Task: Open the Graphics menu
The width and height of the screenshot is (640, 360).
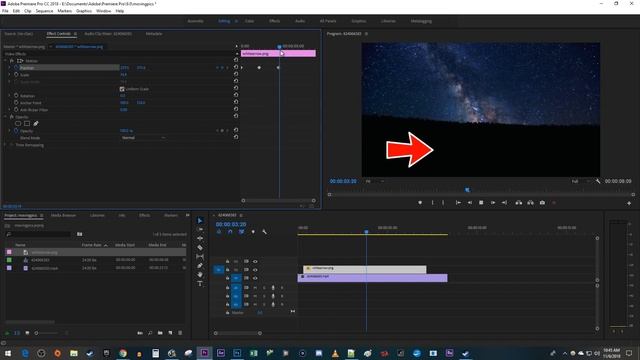Action: click(84, 11)
